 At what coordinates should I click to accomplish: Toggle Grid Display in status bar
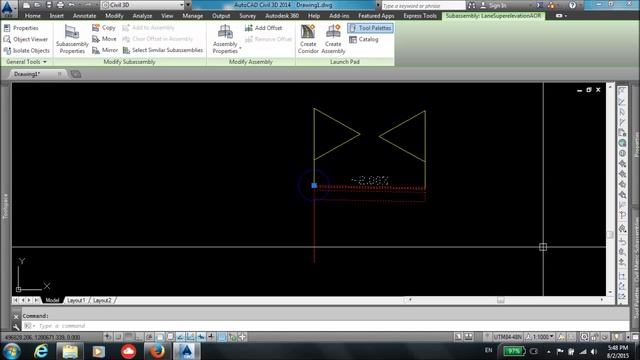(129, 337)
